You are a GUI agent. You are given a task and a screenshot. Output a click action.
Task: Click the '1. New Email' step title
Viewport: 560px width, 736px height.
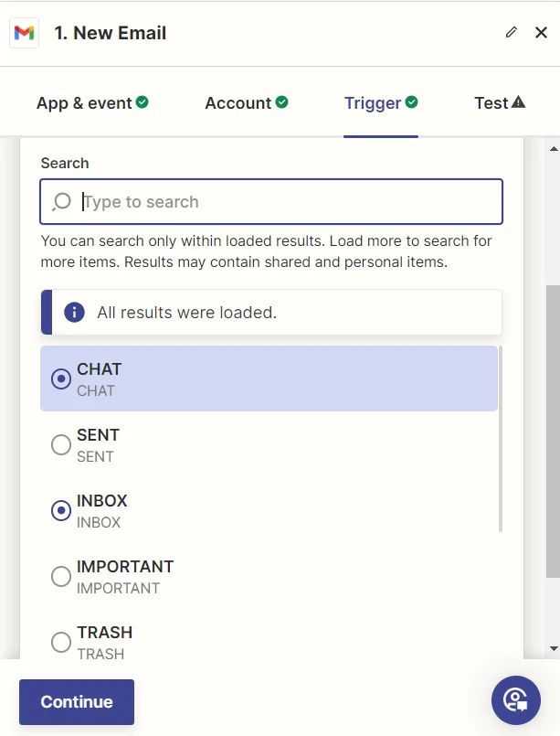111,33
